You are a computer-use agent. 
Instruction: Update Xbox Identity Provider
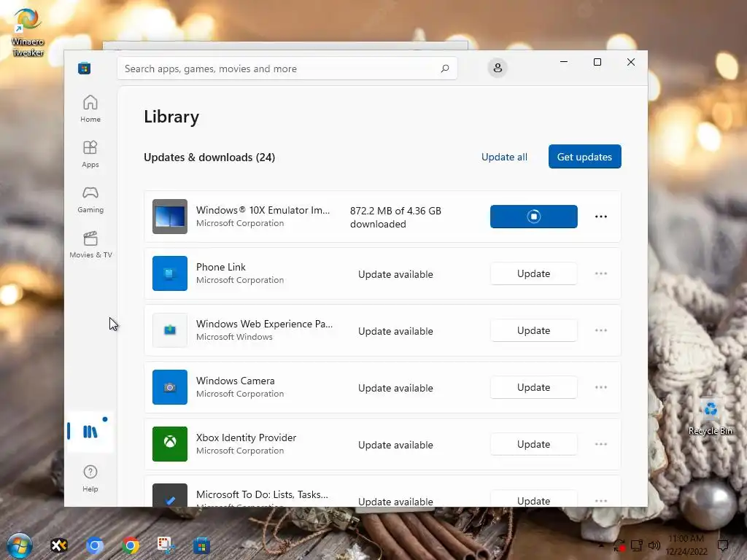(x=533, y=444)
